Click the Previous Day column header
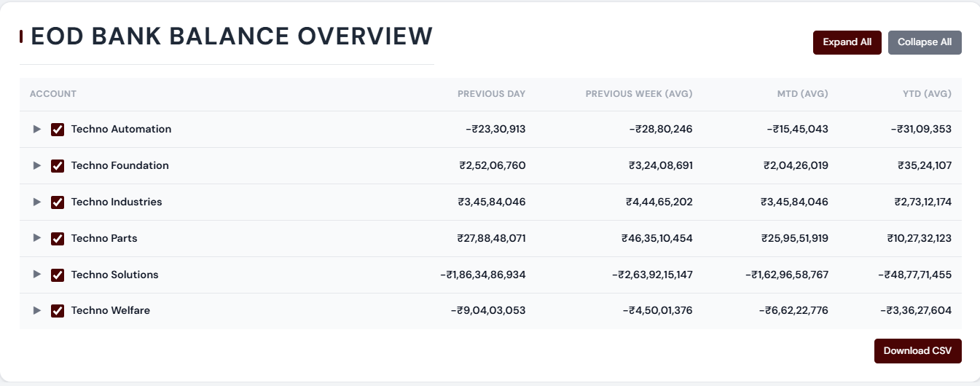Screen dimensions: 980x386 pyautogui.click(x=491, y=94)
